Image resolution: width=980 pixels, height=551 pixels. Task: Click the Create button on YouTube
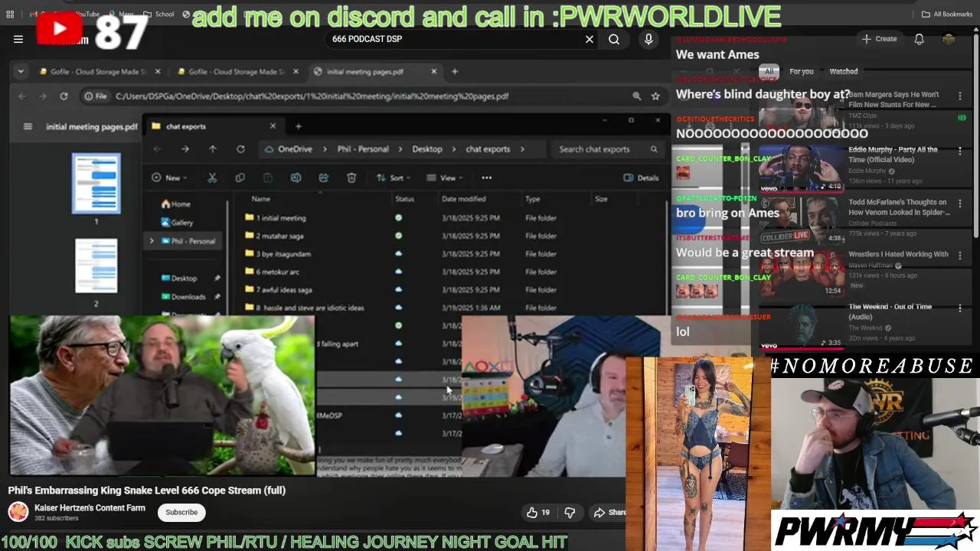coord(879,39)
